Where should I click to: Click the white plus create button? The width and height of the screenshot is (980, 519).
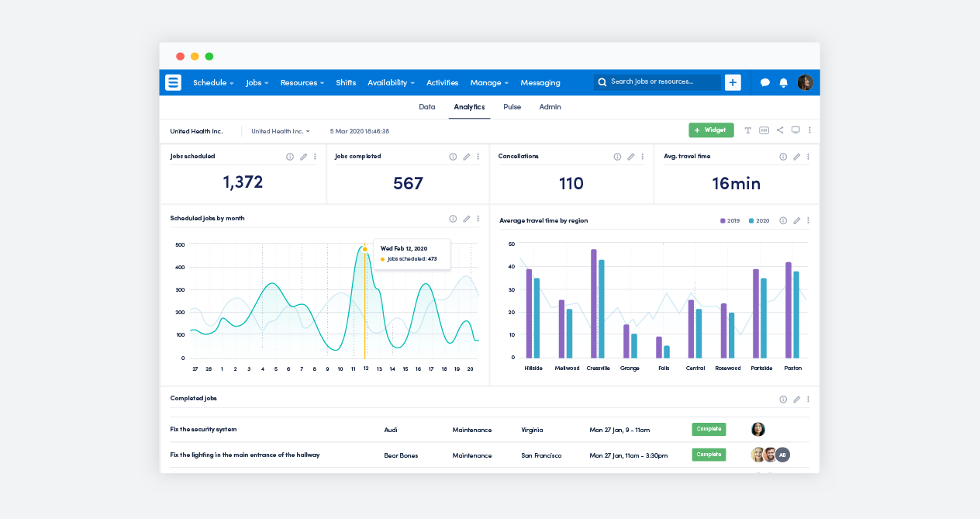(733, 82)
